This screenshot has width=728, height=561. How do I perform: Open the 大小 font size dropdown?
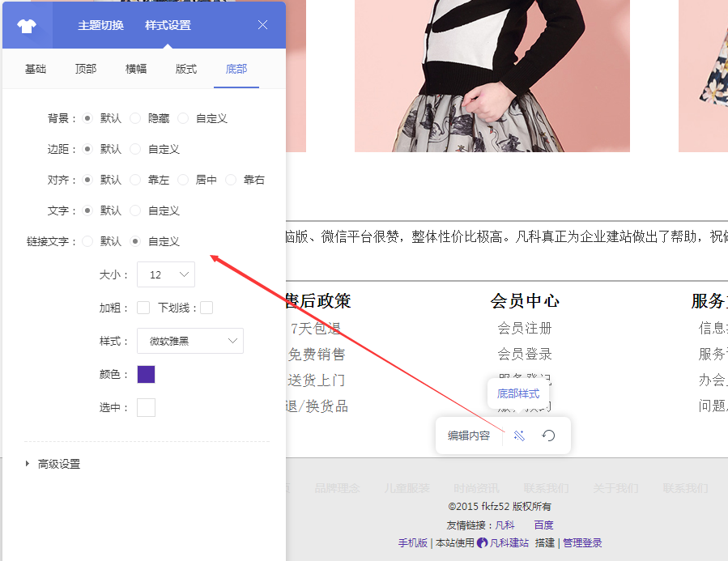165,274
